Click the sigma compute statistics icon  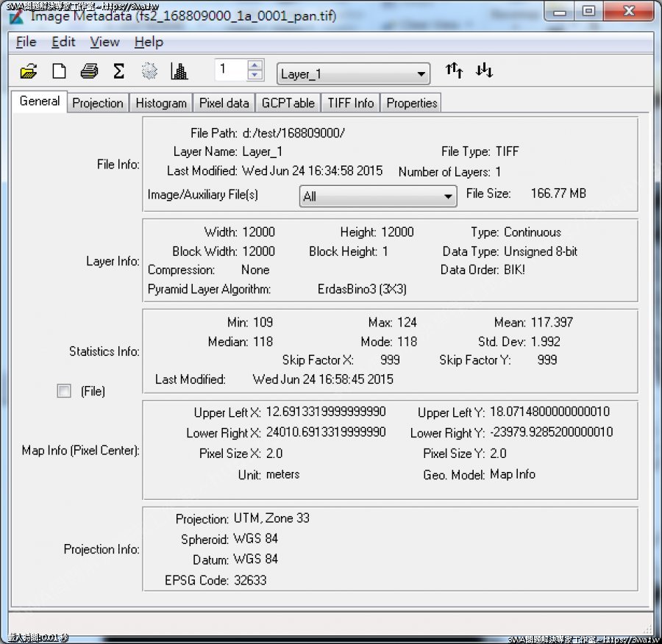pos(118,71)
